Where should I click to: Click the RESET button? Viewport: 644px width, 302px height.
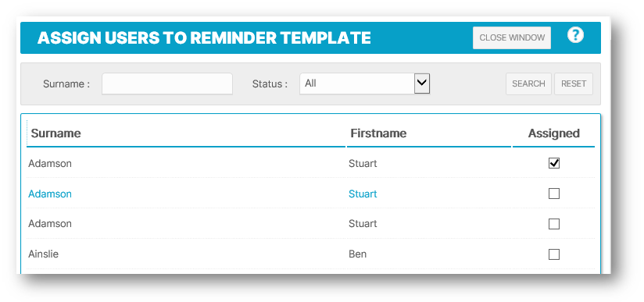point(574,83)
